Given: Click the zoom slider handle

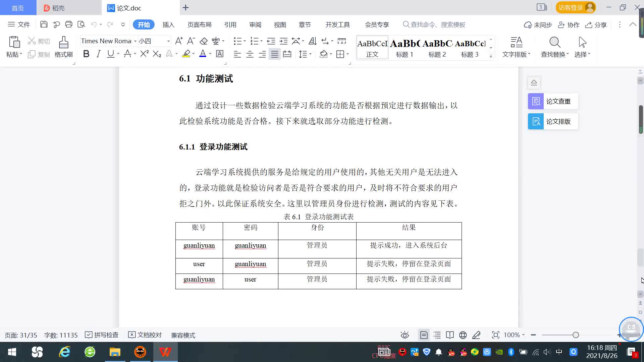Looking at the screenshot, I should pyautogui.click(x=576, y=335).
